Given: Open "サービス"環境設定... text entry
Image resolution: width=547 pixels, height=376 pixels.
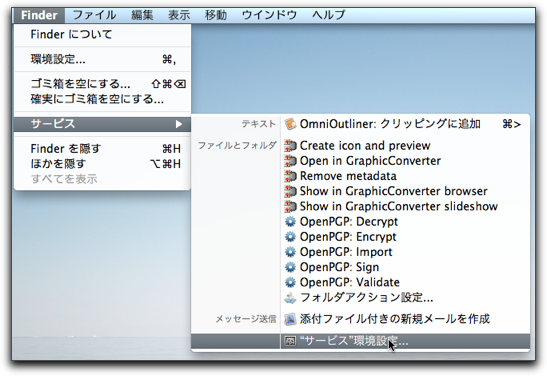Looking at the screenshot, I should 354,341.
